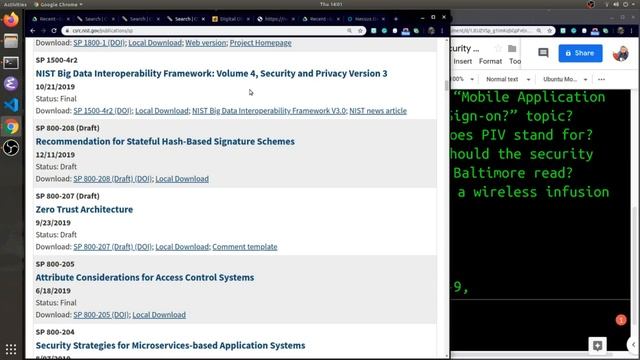Open the Format menu in Google Docs
The height and width of the screenshot is (360, 640).
490,61
